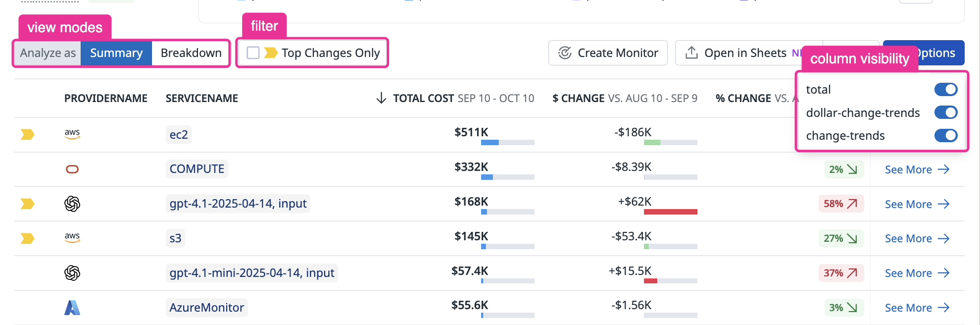Click the AWS logo in ec2 row

pos(72,134)
